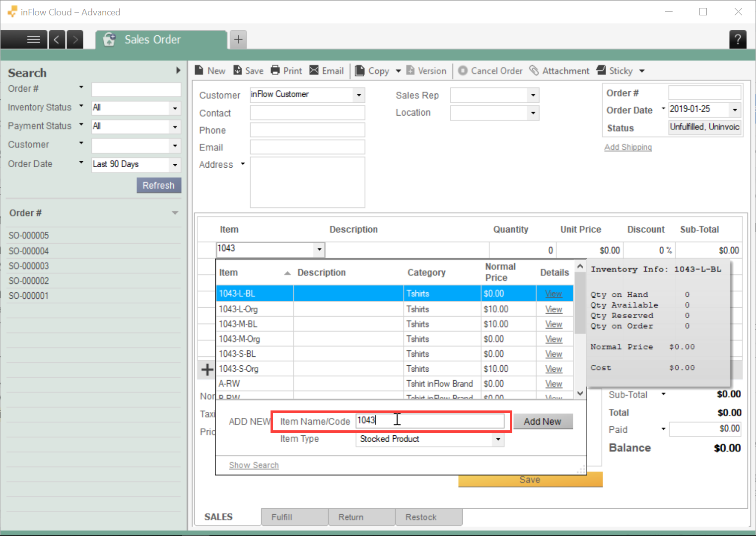
Task: Click the Add Shipping link
Action: tap(628, 147)
